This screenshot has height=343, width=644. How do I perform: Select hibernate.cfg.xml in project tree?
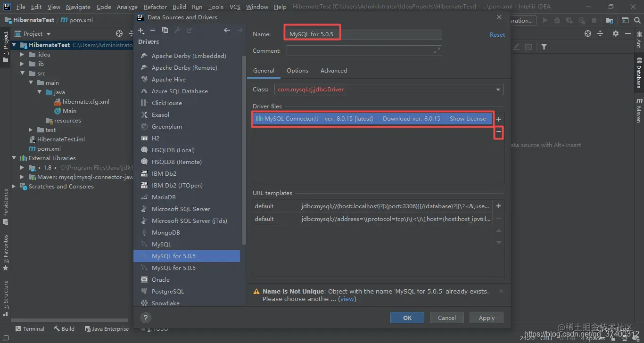coord(86,102)
